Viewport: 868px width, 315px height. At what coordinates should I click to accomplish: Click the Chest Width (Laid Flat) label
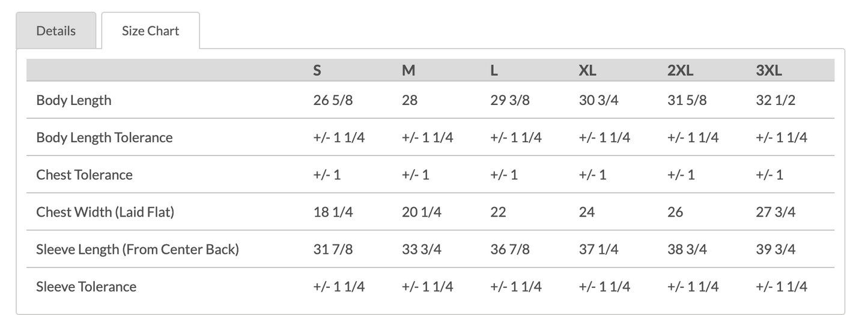point(105,212)
